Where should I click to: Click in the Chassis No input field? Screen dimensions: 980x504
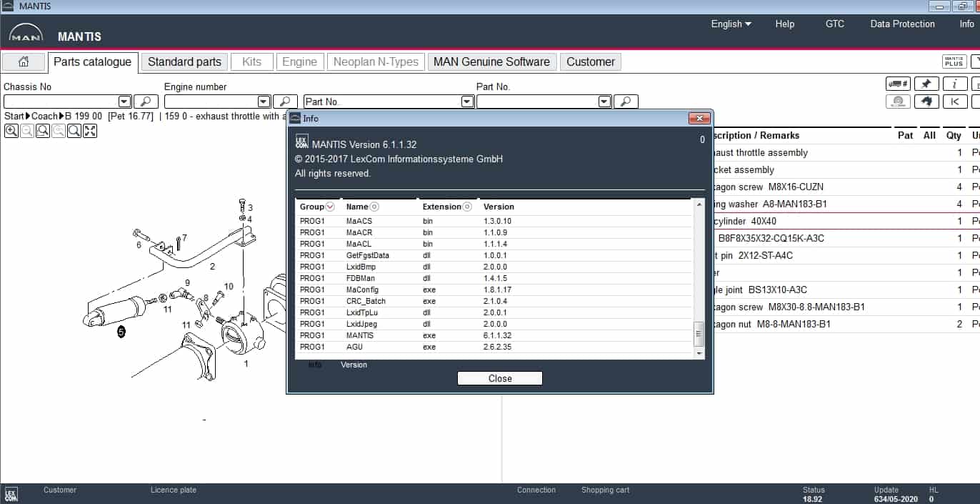point(61,102)
